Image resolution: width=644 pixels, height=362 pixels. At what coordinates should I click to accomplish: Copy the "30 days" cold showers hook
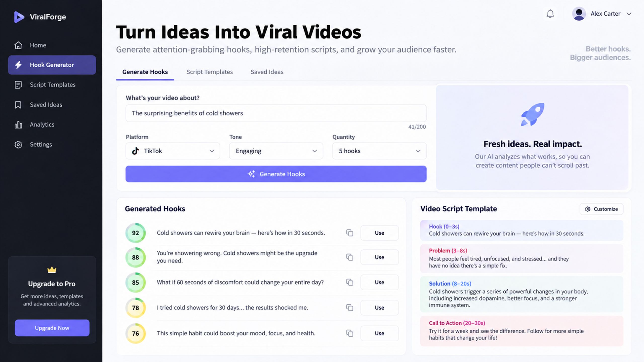(x=350, y=307)
